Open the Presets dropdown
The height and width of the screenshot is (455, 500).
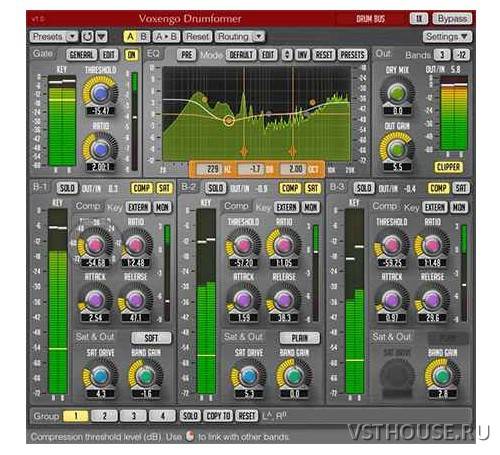click(54, 36)
